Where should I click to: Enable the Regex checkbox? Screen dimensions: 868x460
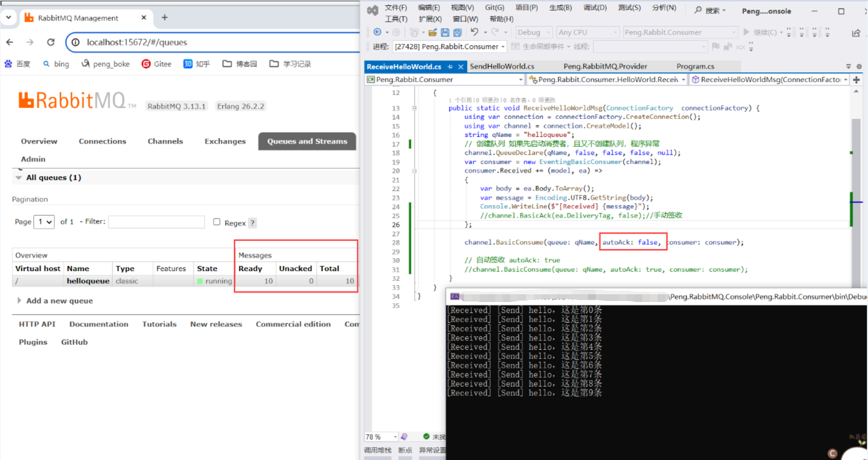pyautogui.click(x=217, y=222)
